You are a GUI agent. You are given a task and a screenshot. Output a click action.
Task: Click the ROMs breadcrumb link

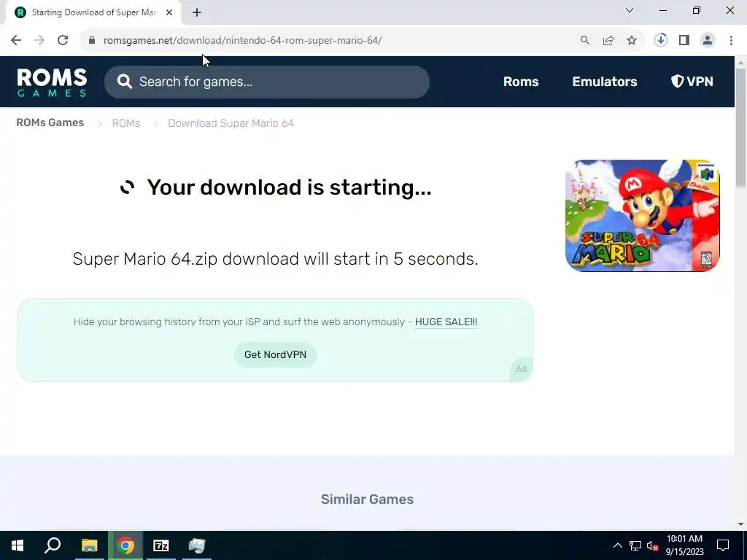click(x=125, y=123)
